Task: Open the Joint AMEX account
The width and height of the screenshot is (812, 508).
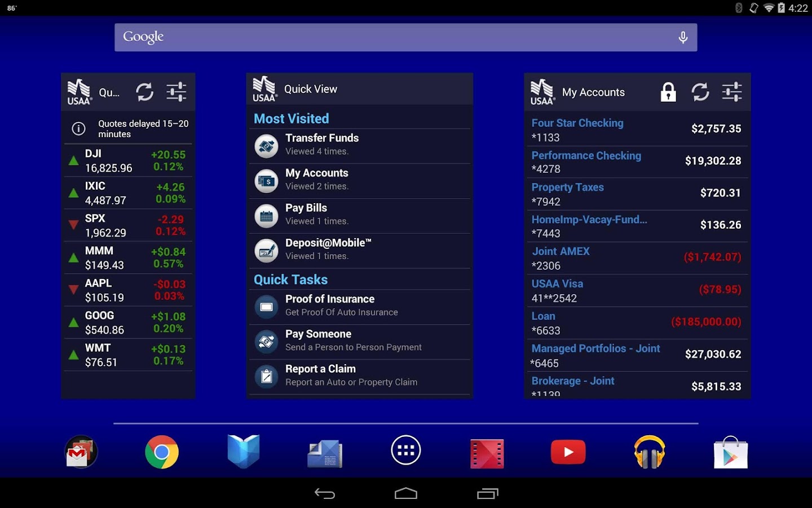Action: coord(637,258)
